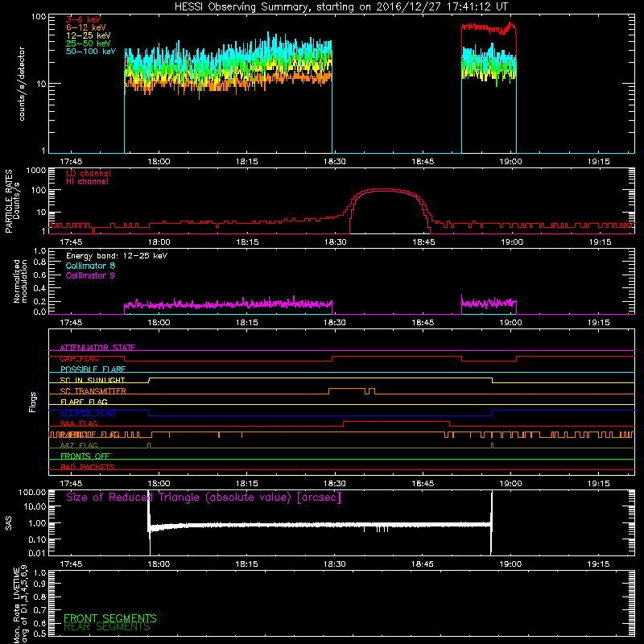Click the ATTENUATOR_STATE flag label
Image resolution: width=644 pixels, height=644 pixels.
click(x=97, y=348)
